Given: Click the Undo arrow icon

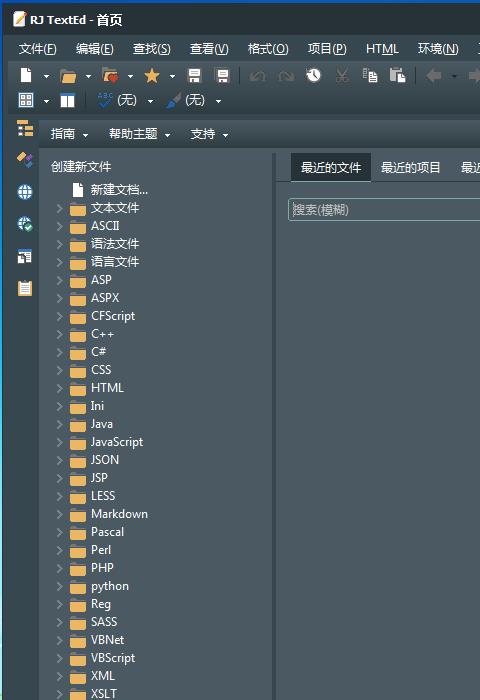Looking at the screenshot, I should click(x=257, y=76).
